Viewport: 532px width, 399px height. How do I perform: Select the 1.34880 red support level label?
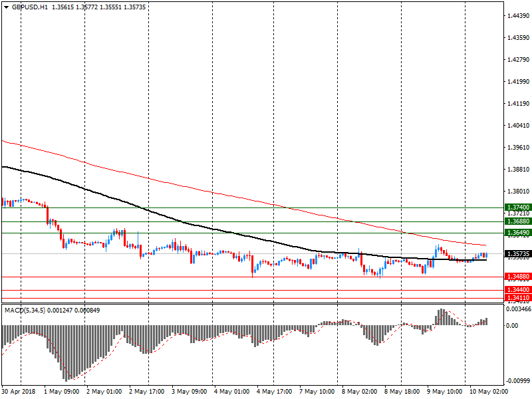pyautogui.click(x=518, y=277)
